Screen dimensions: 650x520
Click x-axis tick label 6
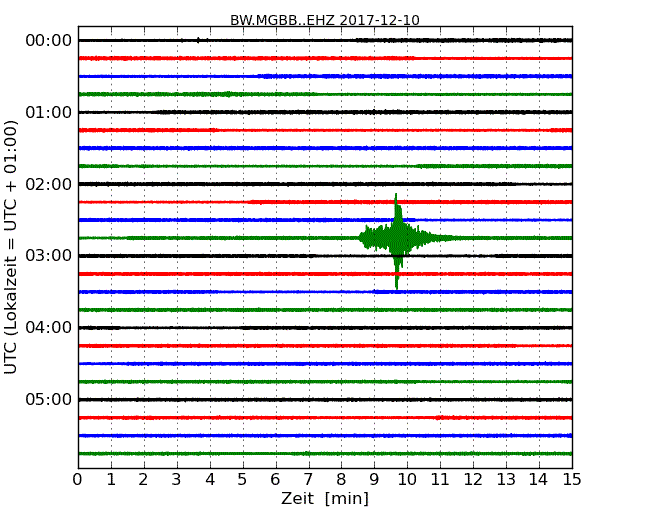275,479
